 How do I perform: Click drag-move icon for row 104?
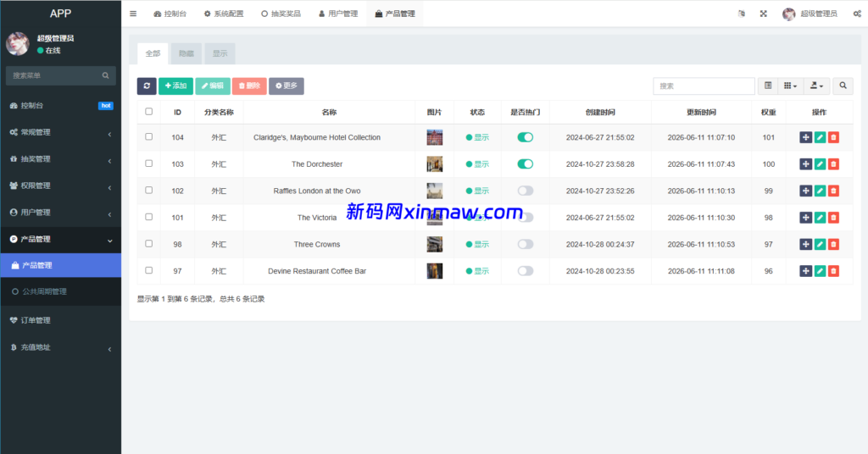(805, 137)
